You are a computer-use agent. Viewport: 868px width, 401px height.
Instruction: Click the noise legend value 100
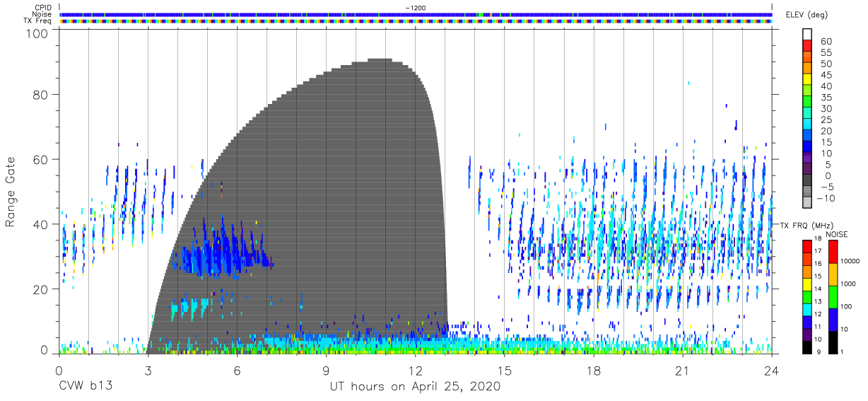[846, 306]
